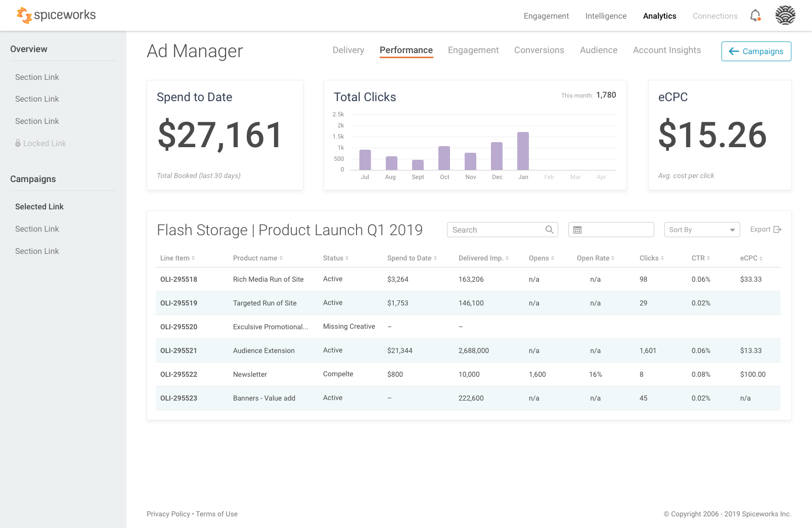Open the calendar date picker icon
The height and width of the screenshot is (528, 812).
pos(577,230)
